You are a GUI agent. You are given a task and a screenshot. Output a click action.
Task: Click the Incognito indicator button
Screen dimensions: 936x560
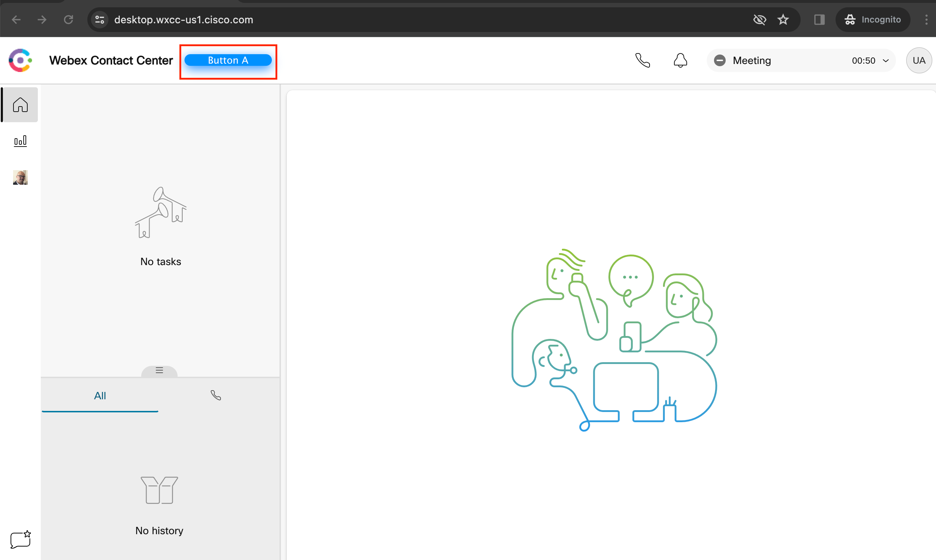[873, 20]
